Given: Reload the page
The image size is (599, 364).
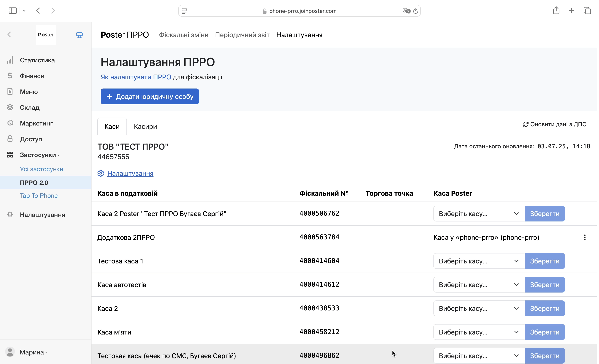Looking at the screenshot, I should click(416, 11).
